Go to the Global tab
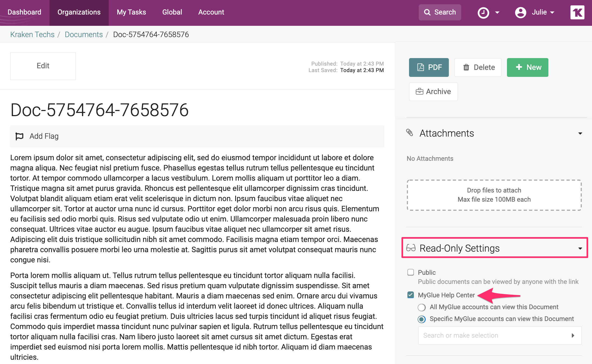 (172, 12)
